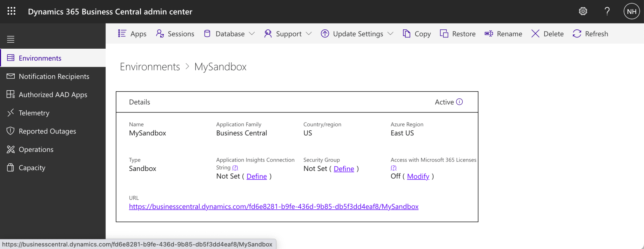Click the Active status info icon
The image size is (644, 249).
tap(459, 102)
